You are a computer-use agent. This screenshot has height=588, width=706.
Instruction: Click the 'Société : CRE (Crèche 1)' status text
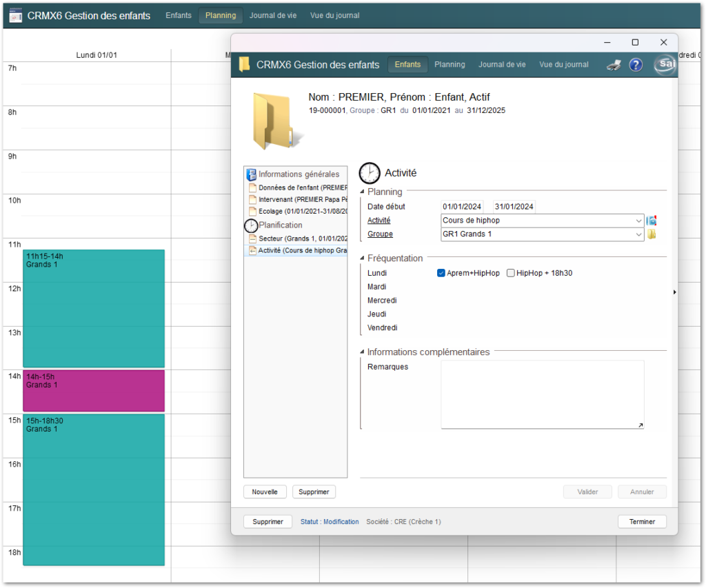403,521
